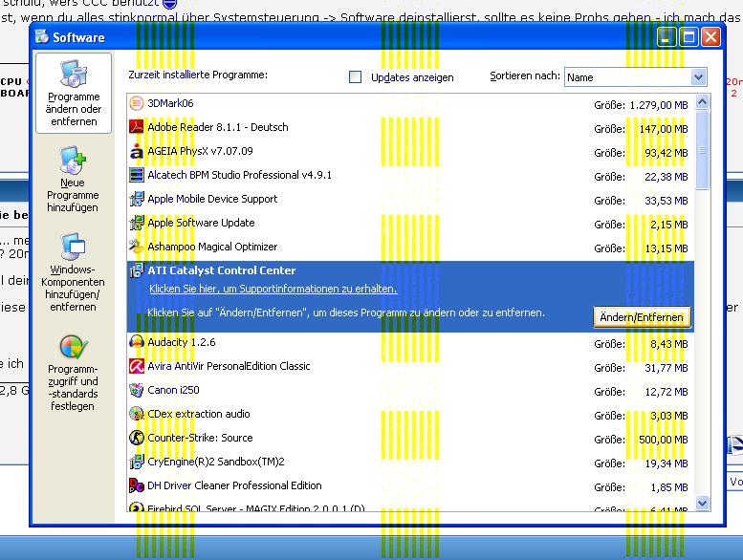The image size is (743, 560).
Task: Click the Apple Software Update icon
Action: [x=137, y=223]
